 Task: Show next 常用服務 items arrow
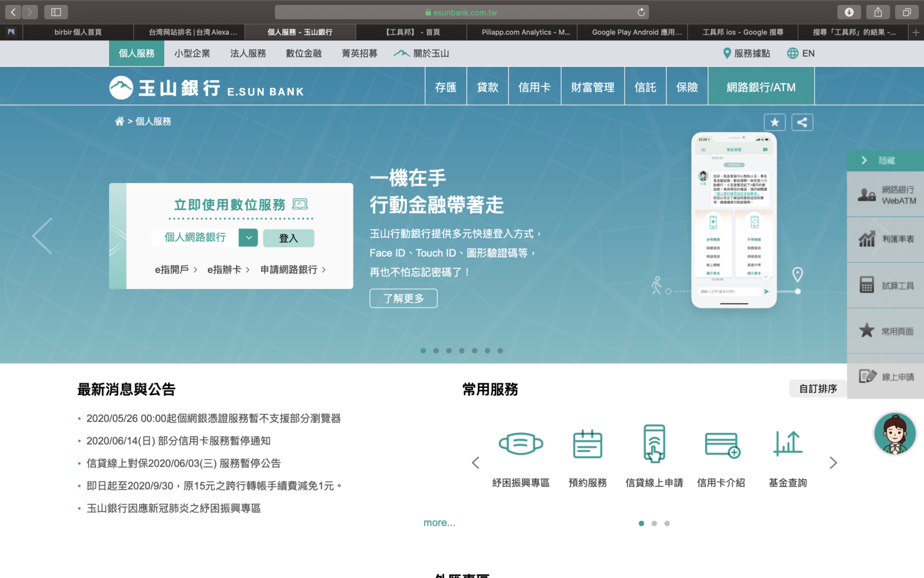[x=833, y=462]
